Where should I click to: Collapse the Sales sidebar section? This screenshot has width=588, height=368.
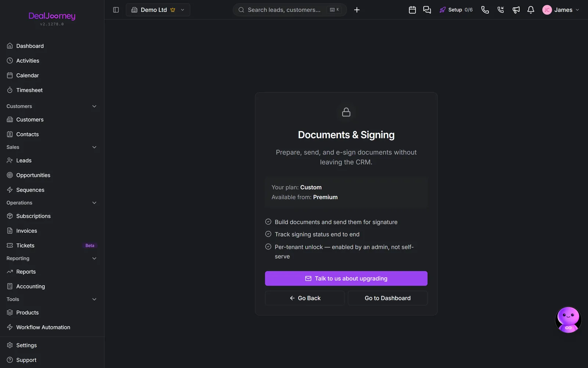click(x=94, y=147)
